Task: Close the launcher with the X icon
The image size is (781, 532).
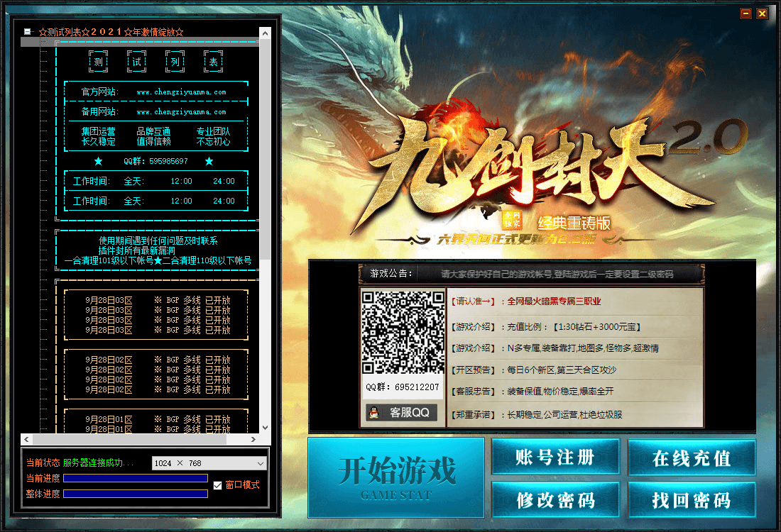Action: (x=762, y=13)
